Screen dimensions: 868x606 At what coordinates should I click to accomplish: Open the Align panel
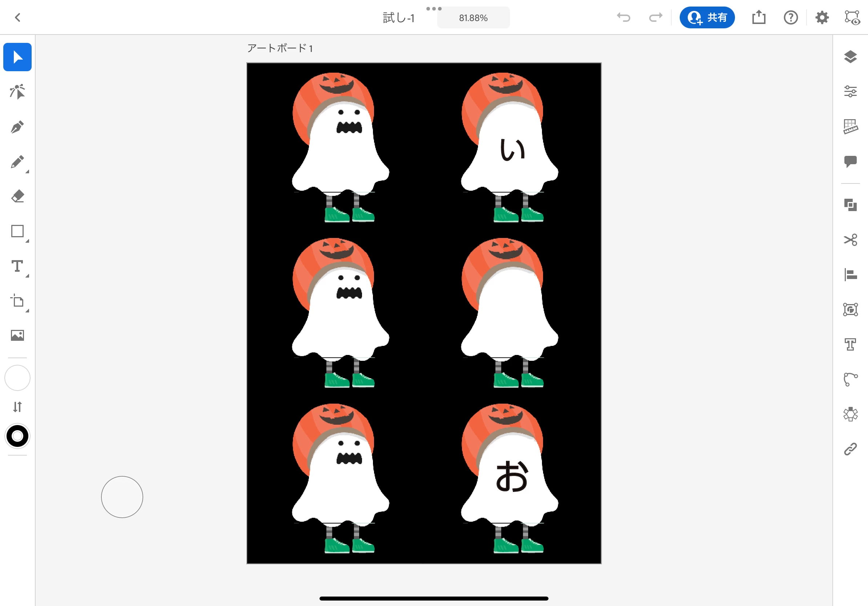pyautogui.click(x=850, y=275)
